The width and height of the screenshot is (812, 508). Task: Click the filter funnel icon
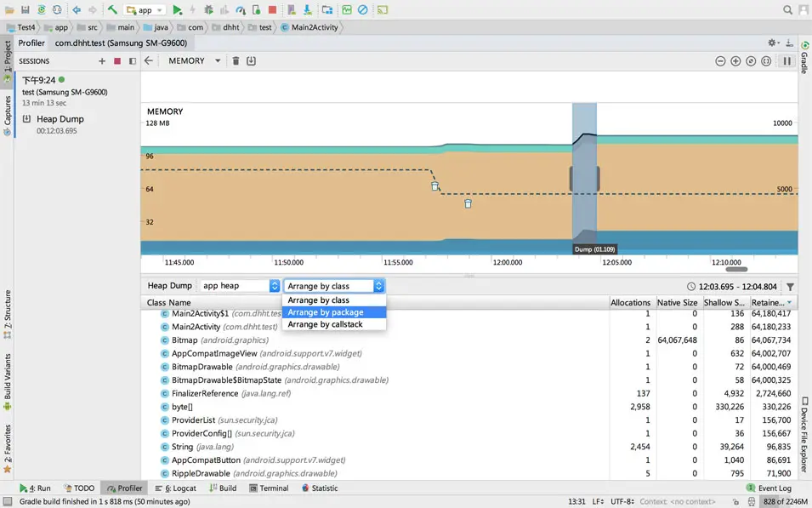[x=790, y=287]
